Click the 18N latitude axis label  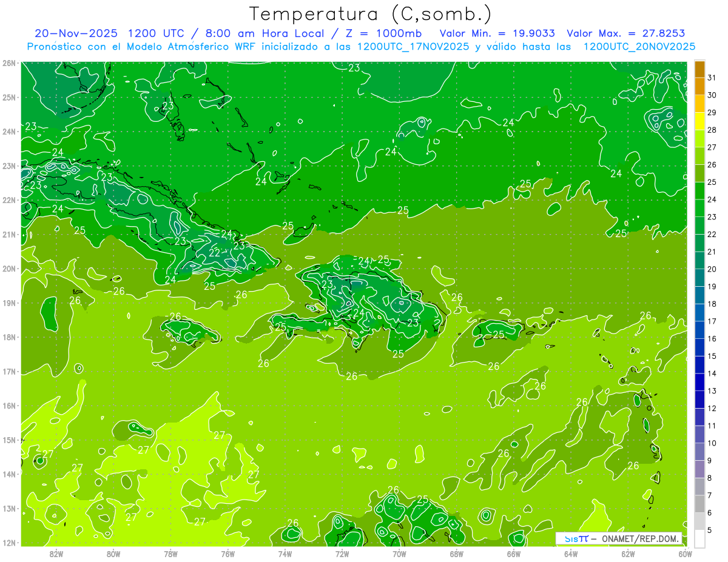pyautogui.click(x=8, y=337)
